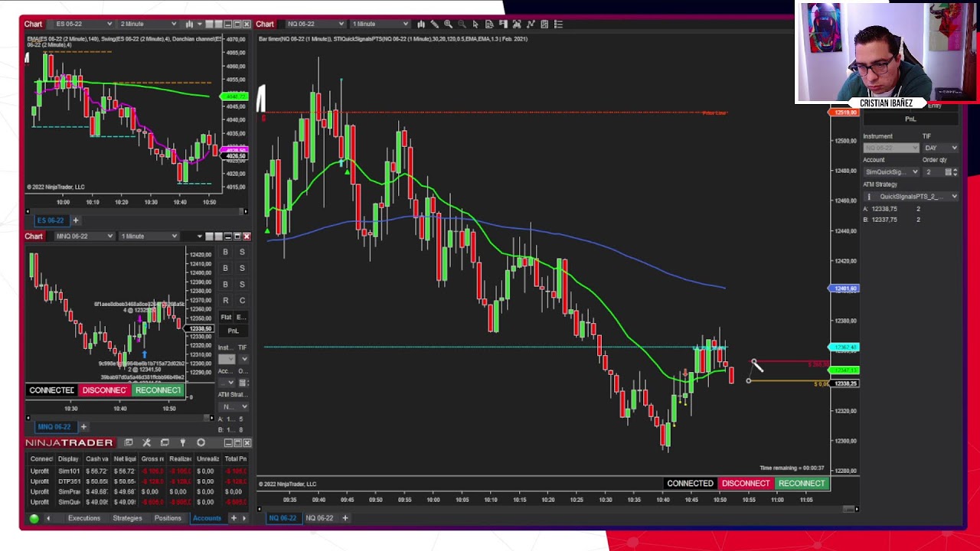Open 1 Minute interval dropdown on MNQ chart
This screenshot has height=551, width=980.
point(148,236)
